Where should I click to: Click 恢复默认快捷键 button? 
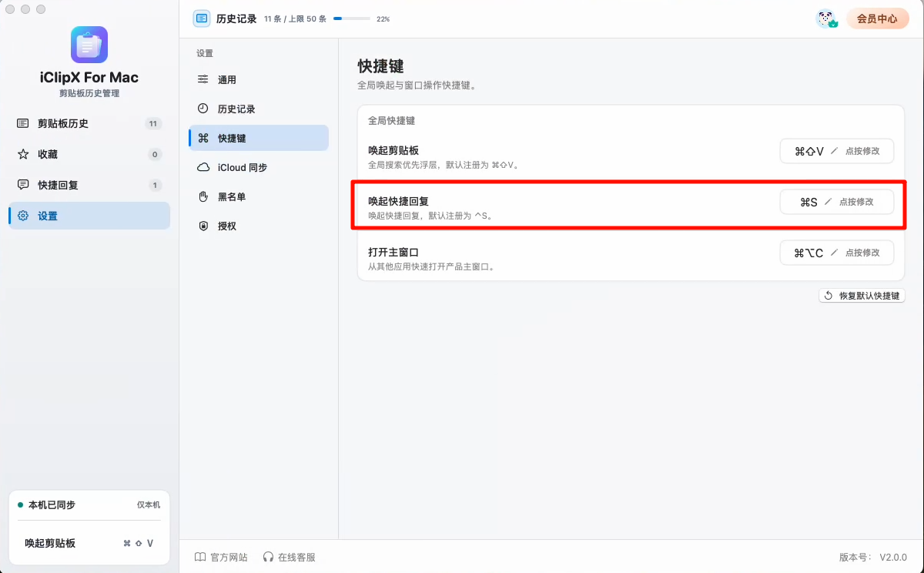tap(862, 296)
